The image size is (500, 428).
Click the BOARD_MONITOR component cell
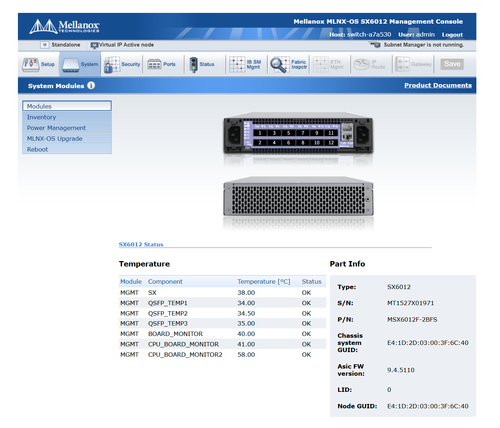pyautogui.click(x=175, y=334)
